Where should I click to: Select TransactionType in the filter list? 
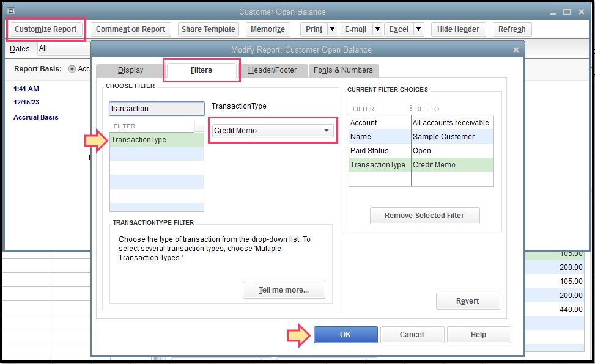(x=157, y=139)
